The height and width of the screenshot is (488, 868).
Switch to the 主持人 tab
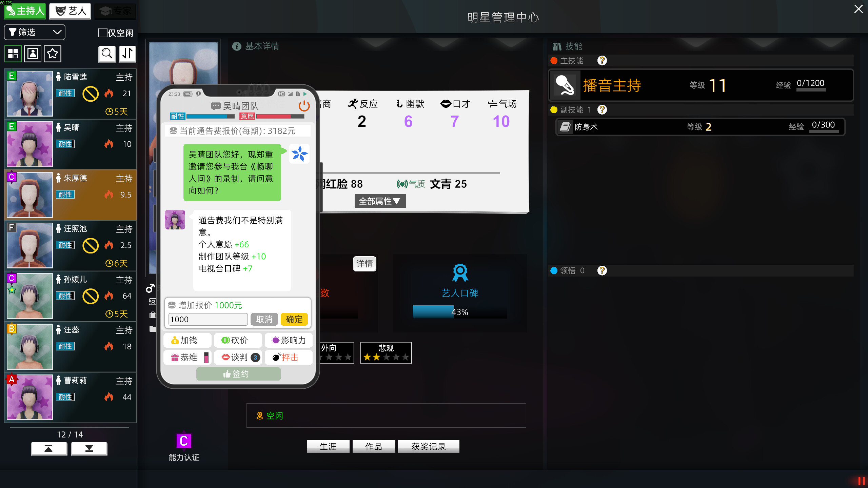coord(25,11)
